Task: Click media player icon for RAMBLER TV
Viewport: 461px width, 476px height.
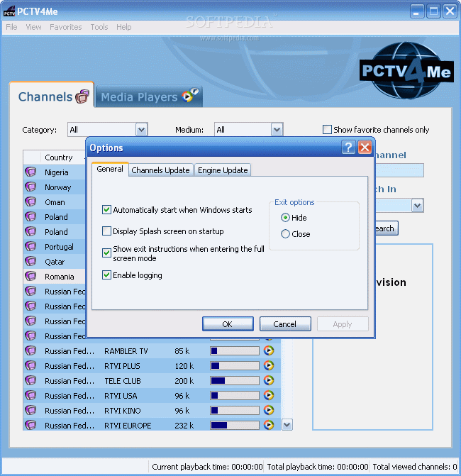Action: [269, 350]
